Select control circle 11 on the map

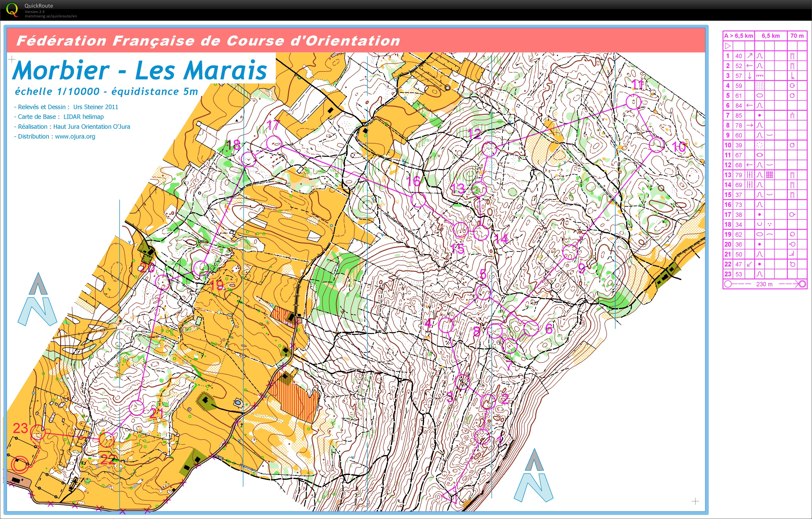tap(633, 101)
